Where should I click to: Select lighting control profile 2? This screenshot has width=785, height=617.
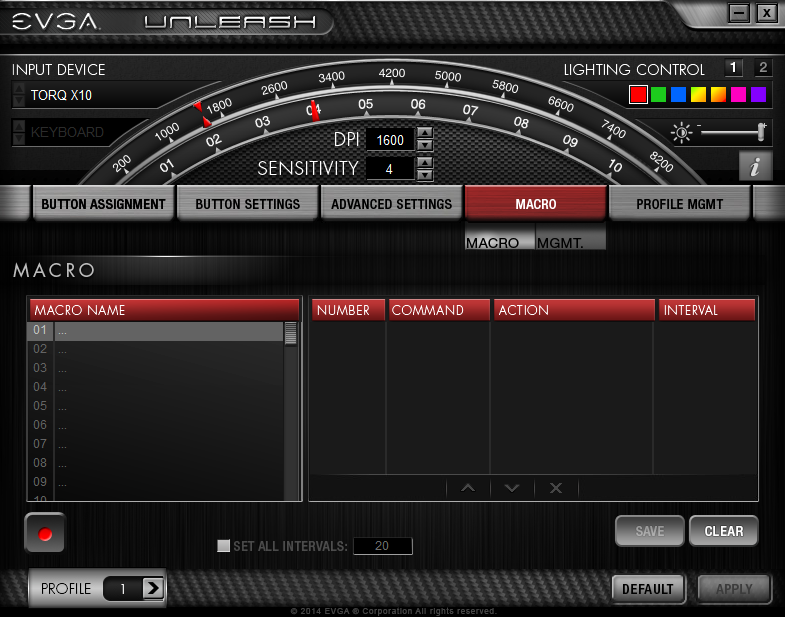click(x=763, y=68)
